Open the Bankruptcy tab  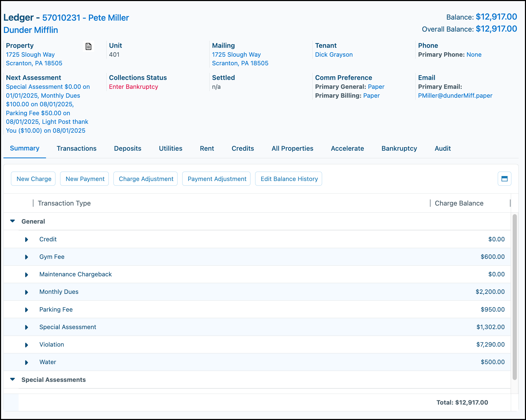pos(399,148)
